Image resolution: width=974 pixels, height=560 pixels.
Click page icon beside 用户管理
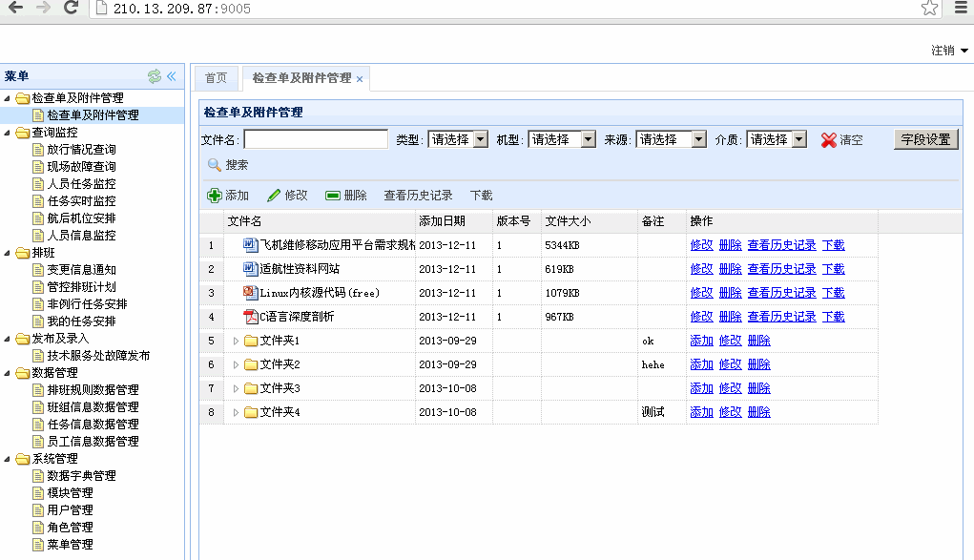[x=38, y=510]
